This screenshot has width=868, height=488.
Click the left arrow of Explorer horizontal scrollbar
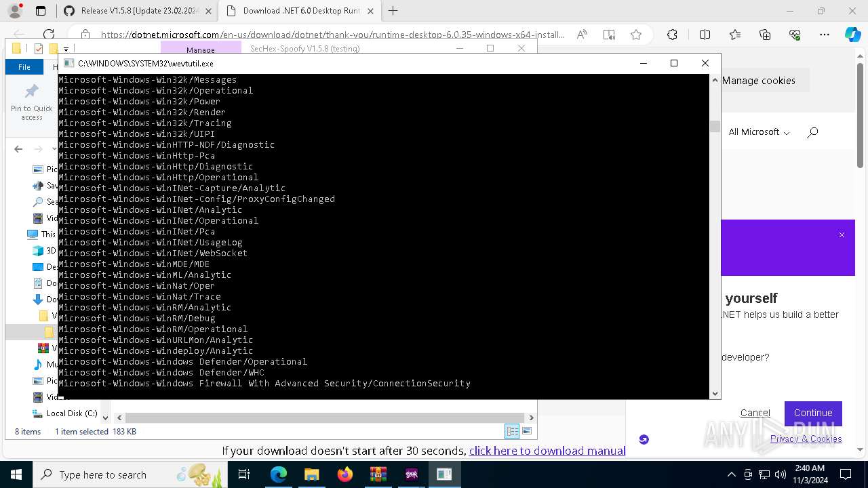(119, 418)
